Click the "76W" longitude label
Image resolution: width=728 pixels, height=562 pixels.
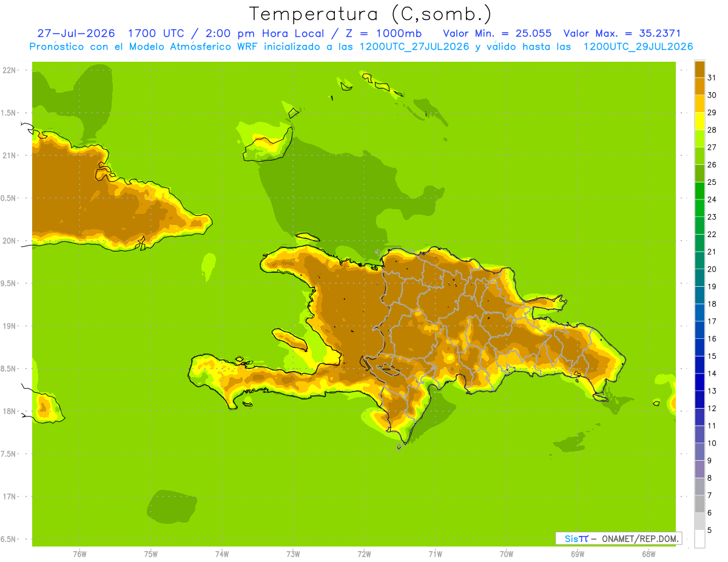(x=79, y=554)
